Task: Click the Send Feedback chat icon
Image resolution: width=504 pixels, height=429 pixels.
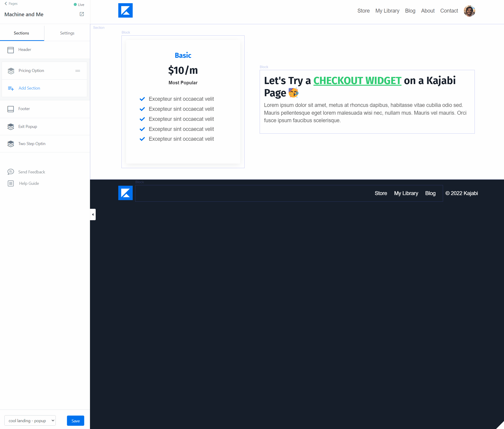Action: tap(11, 172)
